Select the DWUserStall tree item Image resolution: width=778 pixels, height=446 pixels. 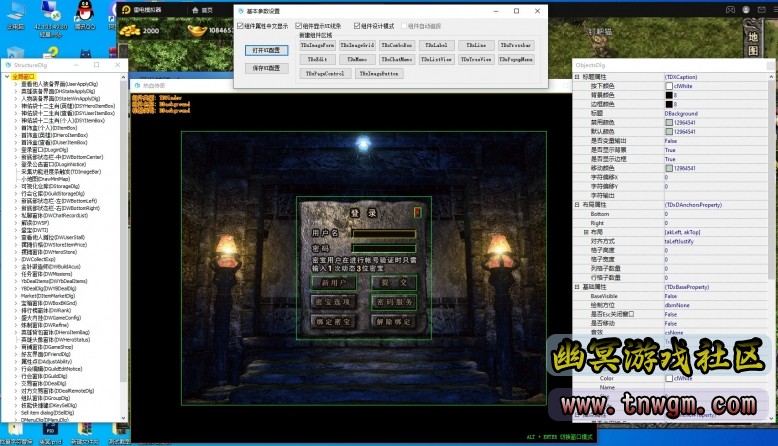click(x=53, y=238)
